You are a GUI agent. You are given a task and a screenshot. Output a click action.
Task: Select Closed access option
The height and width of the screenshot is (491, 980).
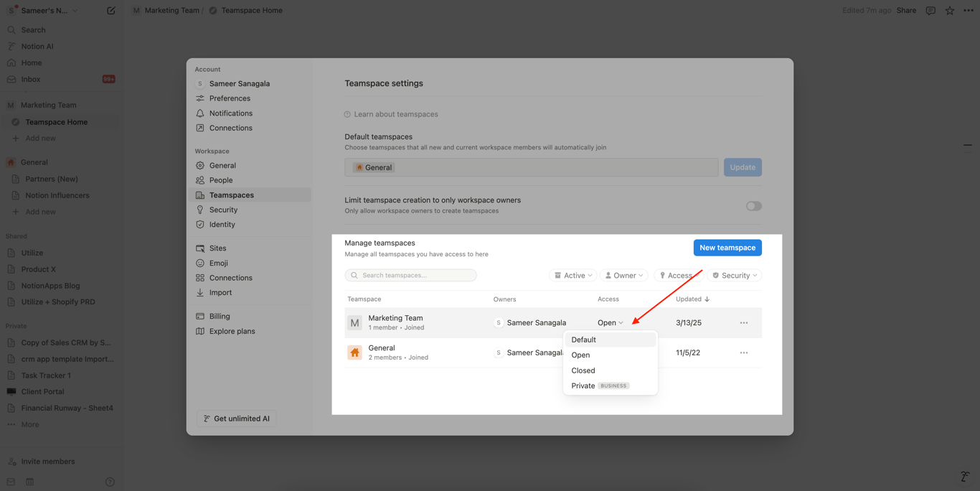point(611,371)
